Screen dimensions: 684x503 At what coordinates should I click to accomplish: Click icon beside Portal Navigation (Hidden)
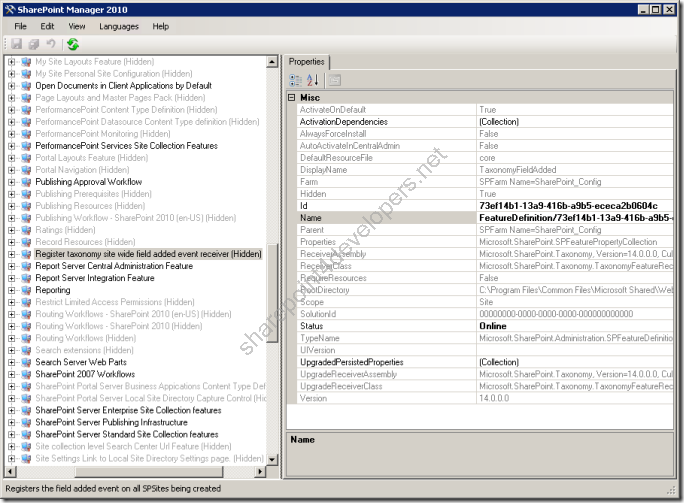[x=26, y=170]
